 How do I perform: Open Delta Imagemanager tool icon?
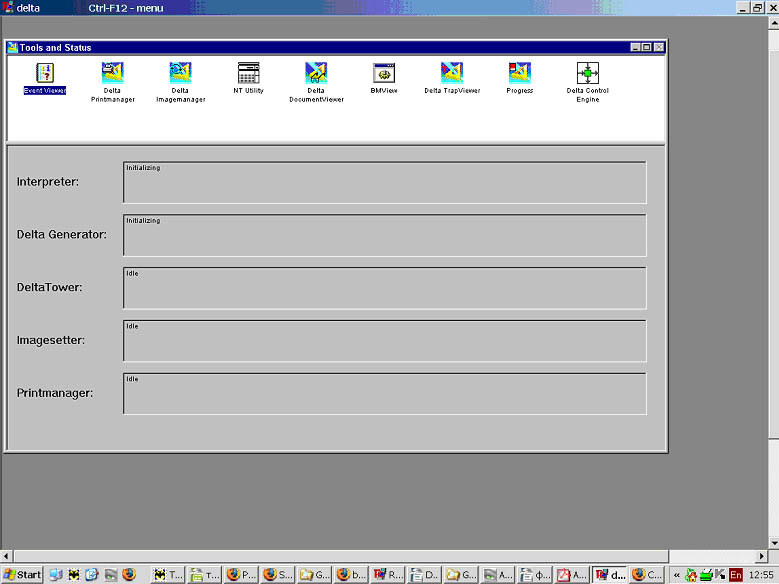pos(180,73)
